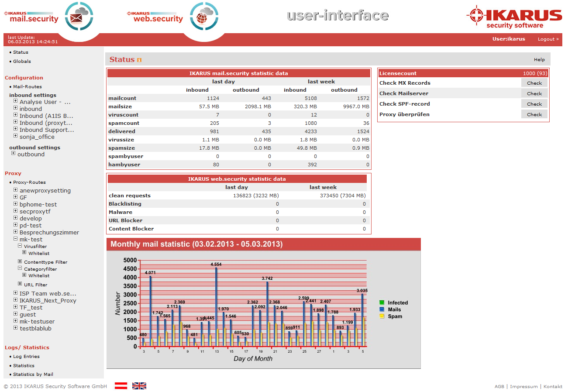Image resolution: width=568 pixels, height=392 pixels.
Task: Switch language with the British flag icon
Action: pos(139,386)
